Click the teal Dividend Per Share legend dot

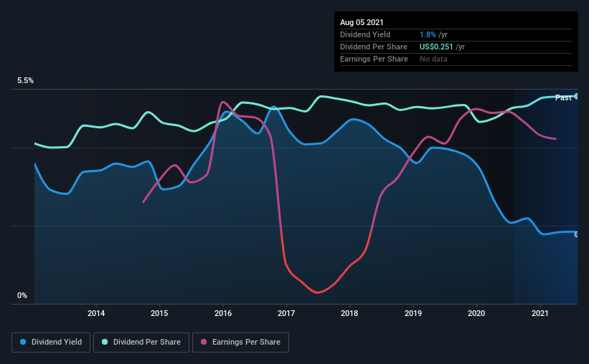[x=105, y=342]
